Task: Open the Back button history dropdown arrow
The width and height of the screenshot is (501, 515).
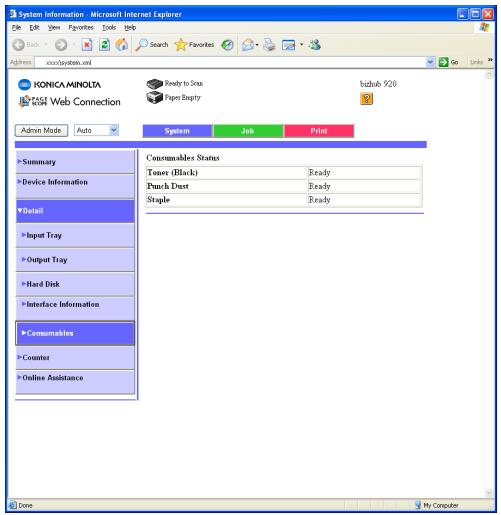Action: tap(46, 45)
